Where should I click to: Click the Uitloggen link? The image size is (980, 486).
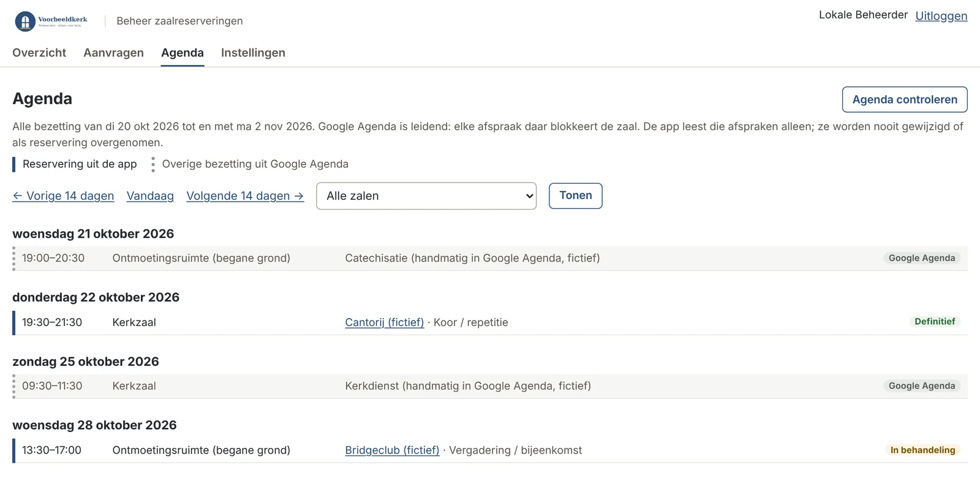click(x=941, y=16)
